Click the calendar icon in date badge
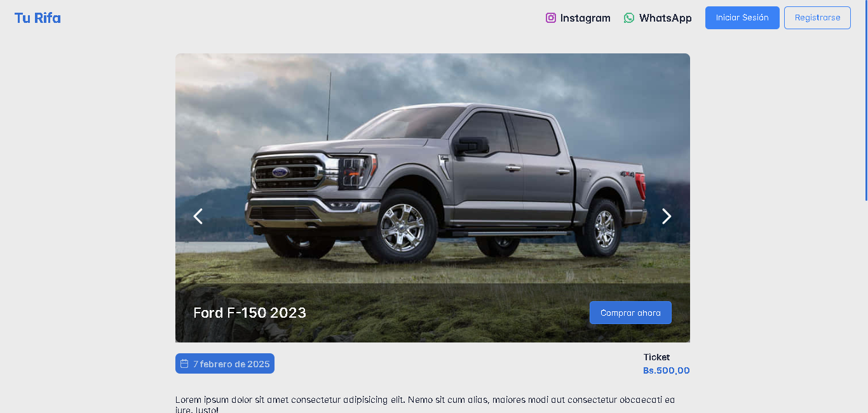The height and width of the screenshot is (413, 868). click(x=184, y=363)
